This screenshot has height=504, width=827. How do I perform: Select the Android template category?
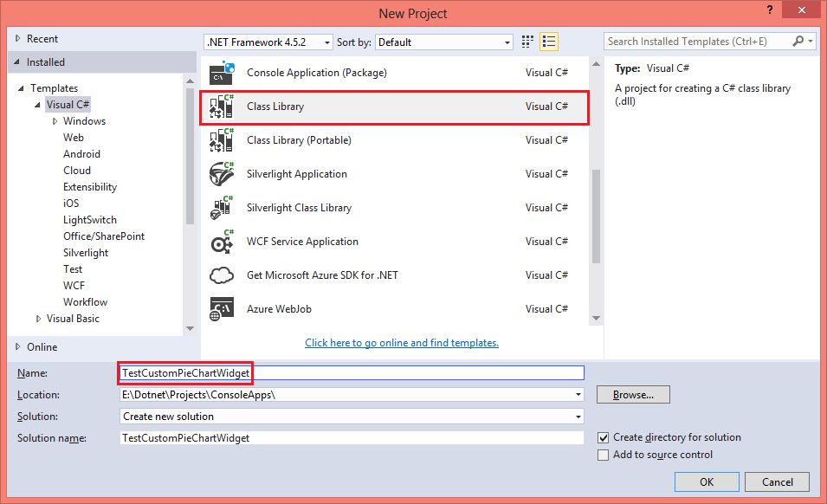click(81, 154)
